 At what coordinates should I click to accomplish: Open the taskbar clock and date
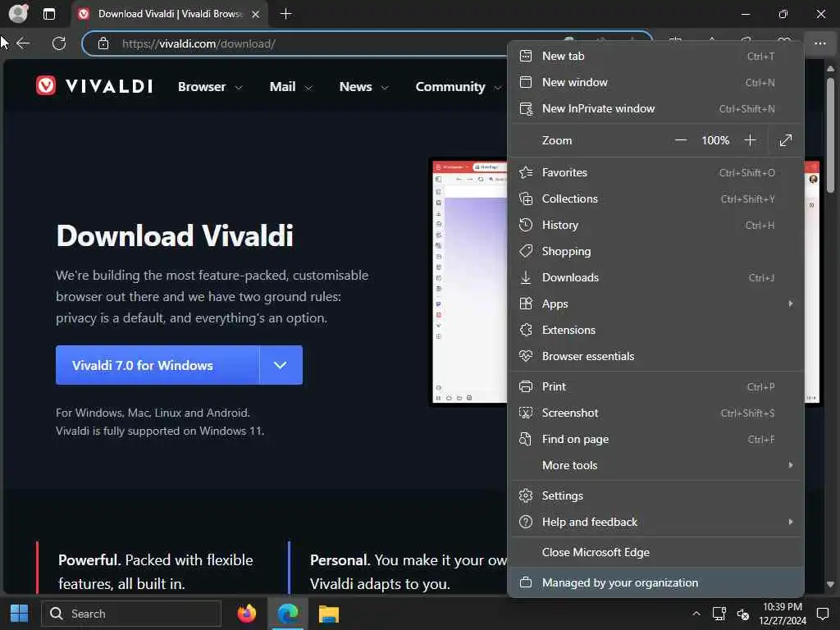pos(782,614)
